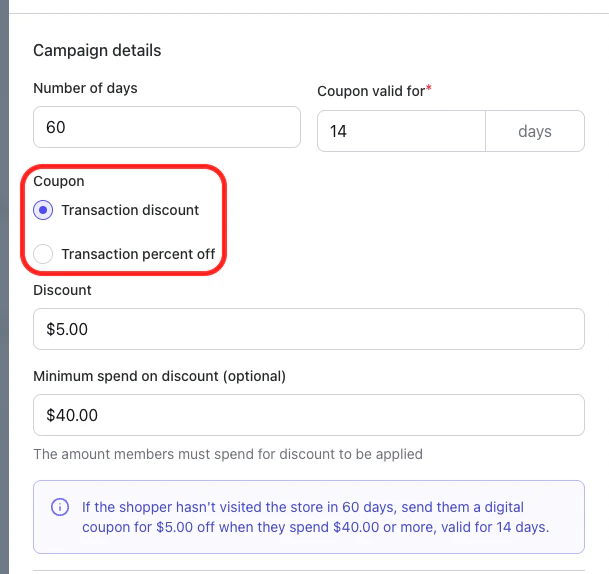Image resolution: width=609 pixels, height=574 pixels.
Task: Focus the Number of days input field
Action: [167, 128]
